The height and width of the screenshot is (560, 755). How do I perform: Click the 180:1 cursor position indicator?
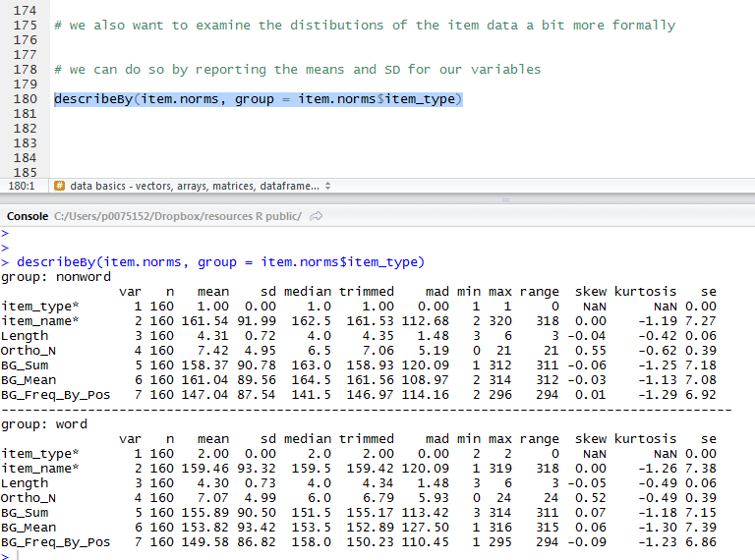pyautogui.click(x=22, y=186)
